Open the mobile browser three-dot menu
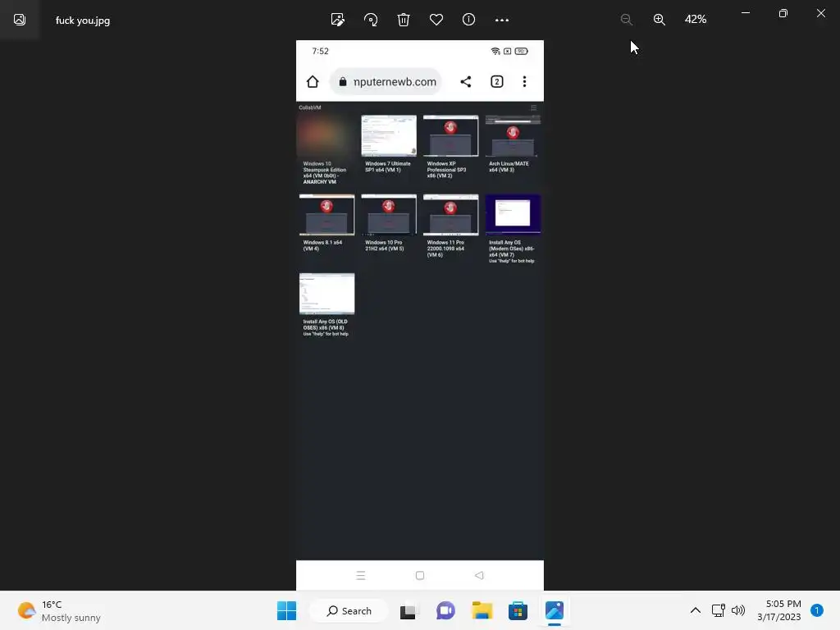Viewport: 840px width, 630px height. tap(524, 81)
